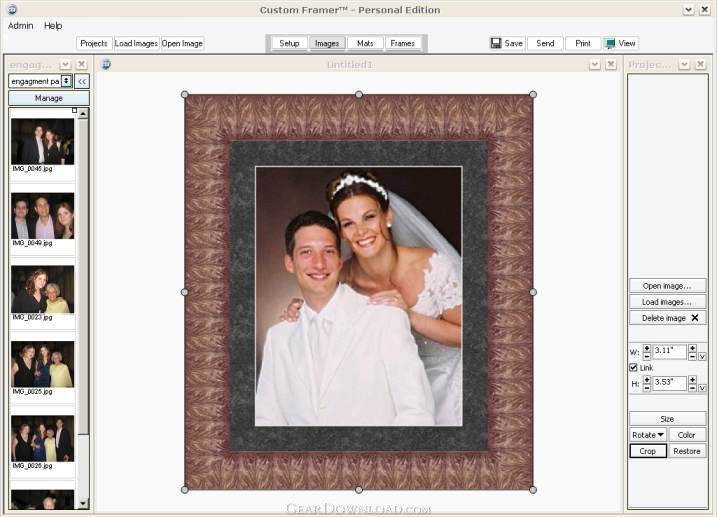Switch to the Setup tab
Viewport: 717px width, 517px height.
pos(289,43)
